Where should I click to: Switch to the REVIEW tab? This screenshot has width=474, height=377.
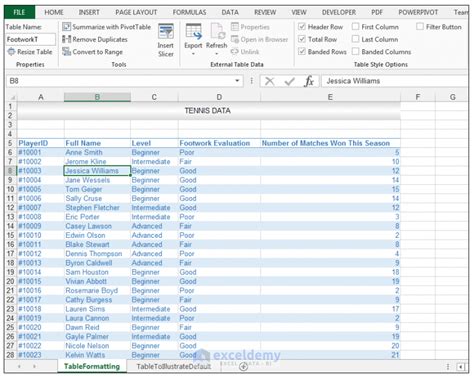click(x=265, y=12)
